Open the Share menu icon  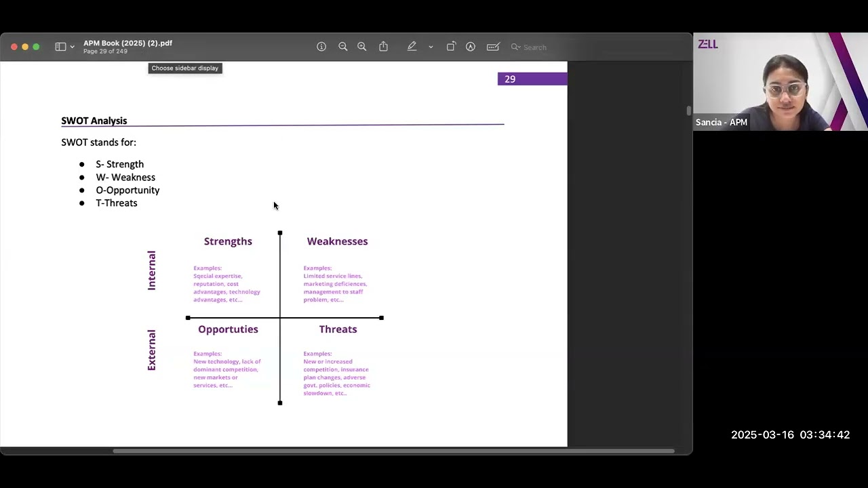point(384,46)
